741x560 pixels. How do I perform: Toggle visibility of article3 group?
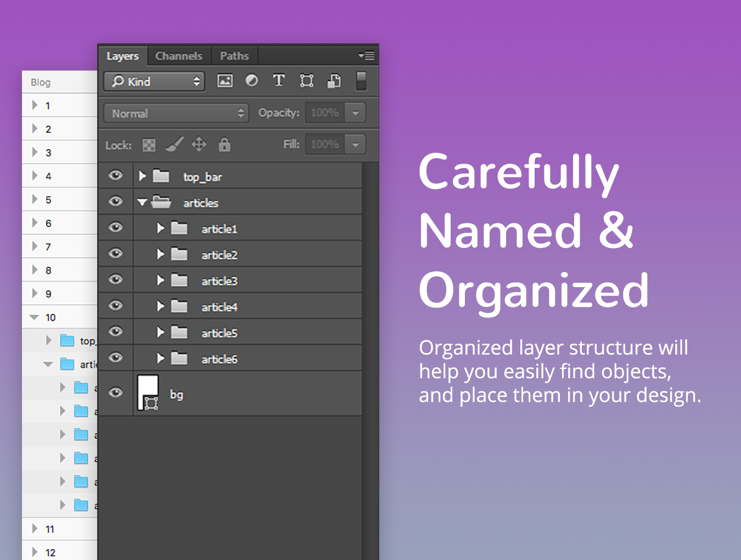115,280
